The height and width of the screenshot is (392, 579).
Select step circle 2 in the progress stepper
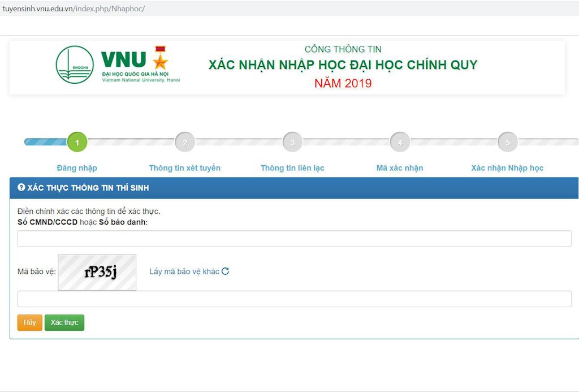pyautogui.click(x=185, y=142)
